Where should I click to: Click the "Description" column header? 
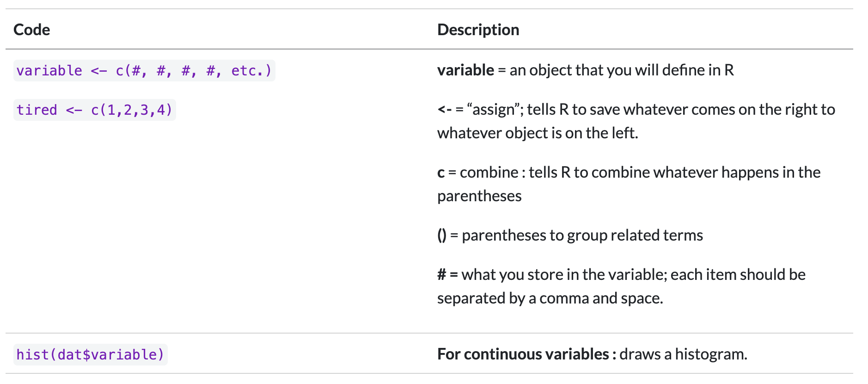click(x=478, y=30)
